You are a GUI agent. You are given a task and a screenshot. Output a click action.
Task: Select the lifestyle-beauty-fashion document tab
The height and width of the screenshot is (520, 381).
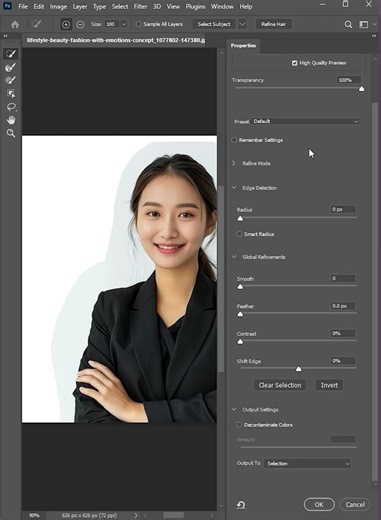point(116,40)
